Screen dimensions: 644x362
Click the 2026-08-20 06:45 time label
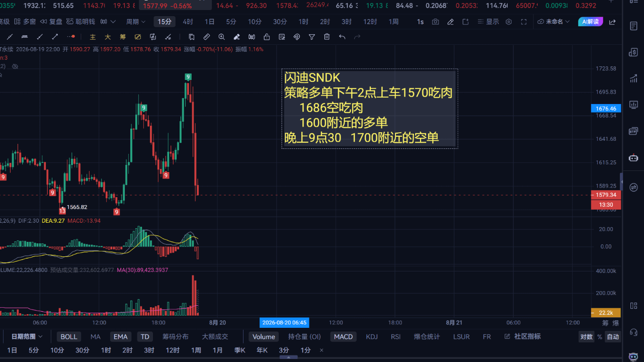[x=284, y=322]
